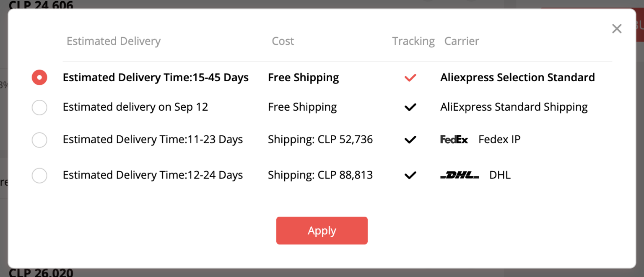
Task: Click the tracking checkmark on the Fedex IP row
Action: pos(410,140)
